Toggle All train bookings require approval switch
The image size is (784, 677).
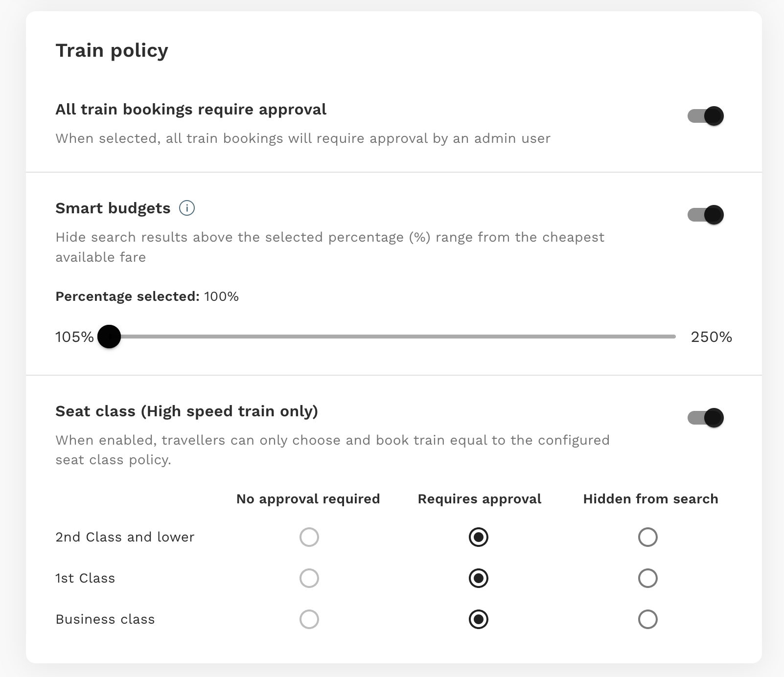click(706, 116)
